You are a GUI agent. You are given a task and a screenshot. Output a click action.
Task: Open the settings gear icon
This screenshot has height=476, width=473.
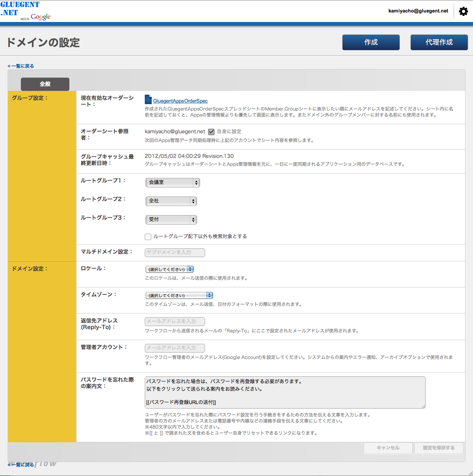(463, 11)
